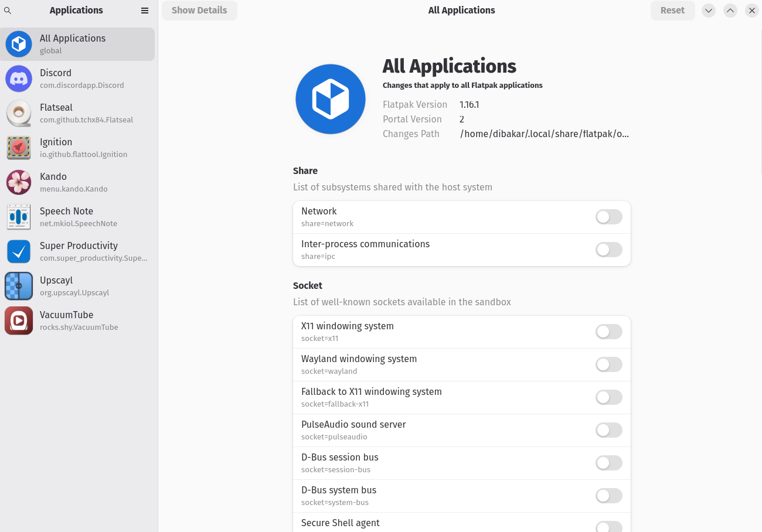Open the hamburger menu in the sidebar header
The image size is (762, 532).
click(144, 10)
